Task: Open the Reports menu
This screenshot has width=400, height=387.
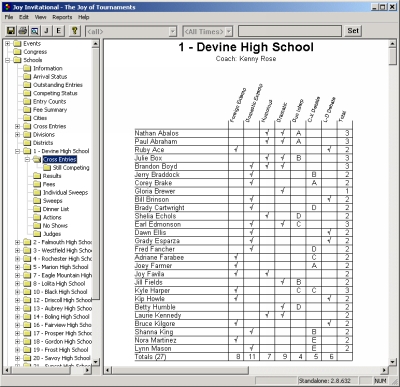Action: pos(62,17)
